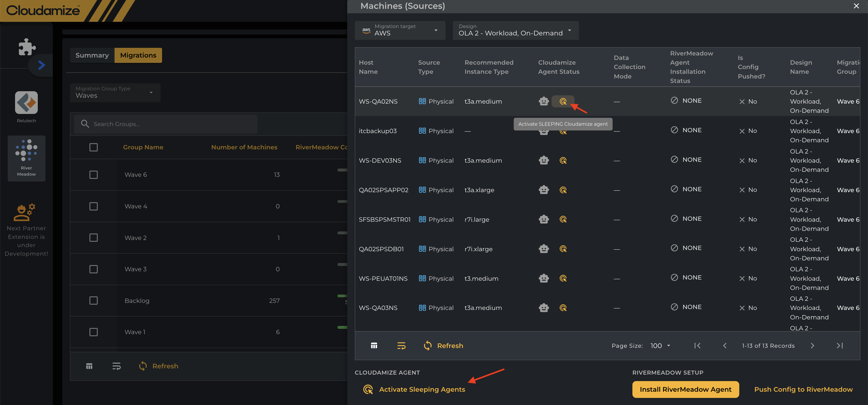Go to next page of machine records
The image size is (868, 405).
tap(812, 346)
